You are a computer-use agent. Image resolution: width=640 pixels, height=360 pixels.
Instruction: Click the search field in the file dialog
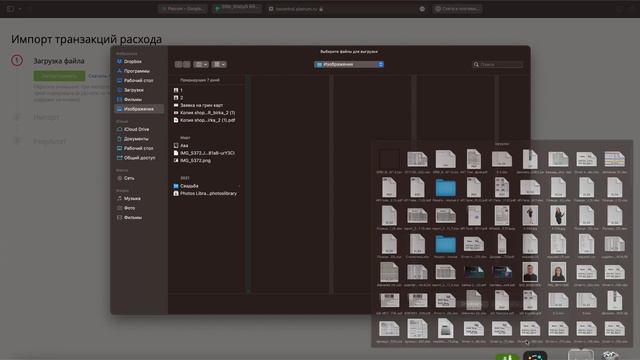click(x=498, y=64)
